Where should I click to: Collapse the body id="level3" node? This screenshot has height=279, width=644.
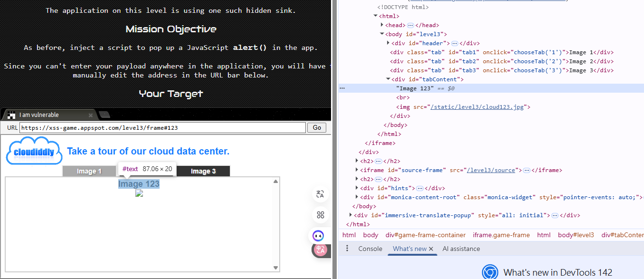[x=382, y=34]
